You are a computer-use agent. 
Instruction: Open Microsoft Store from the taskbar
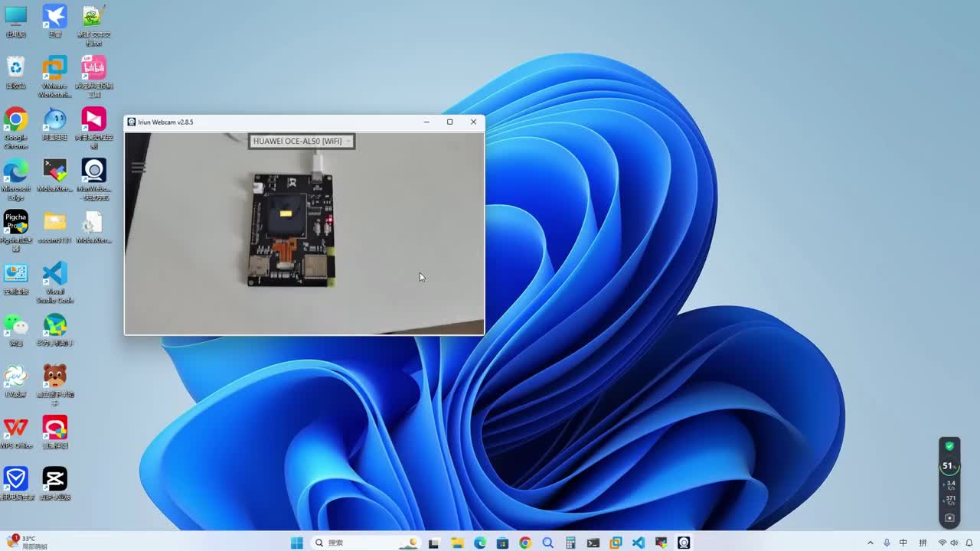pos(502,543)
